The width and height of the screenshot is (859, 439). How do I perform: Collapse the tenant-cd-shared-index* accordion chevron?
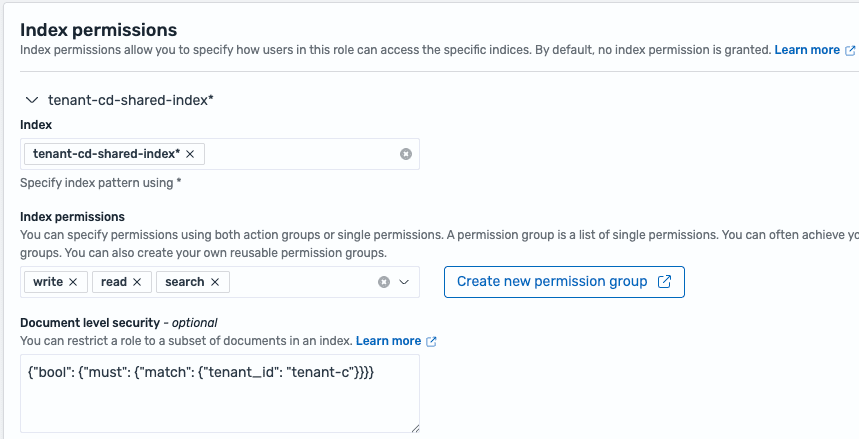(x=31, y=101)
